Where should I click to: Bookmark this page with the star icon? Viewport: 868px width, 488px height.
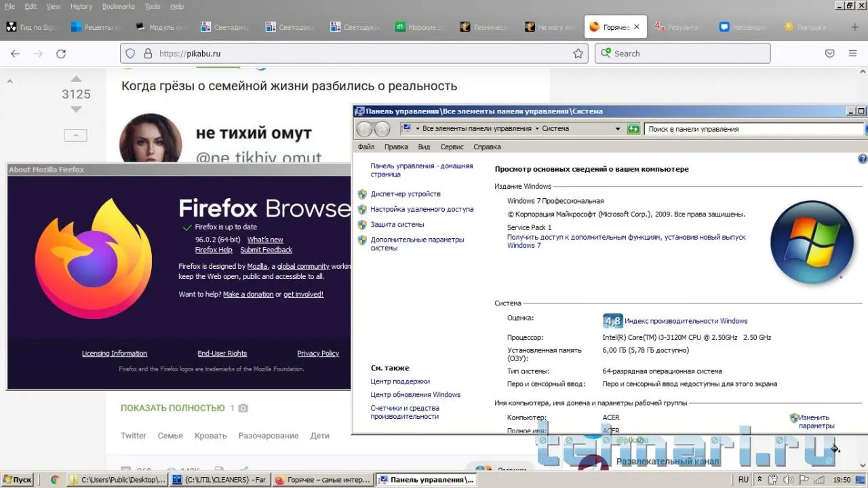578,54
